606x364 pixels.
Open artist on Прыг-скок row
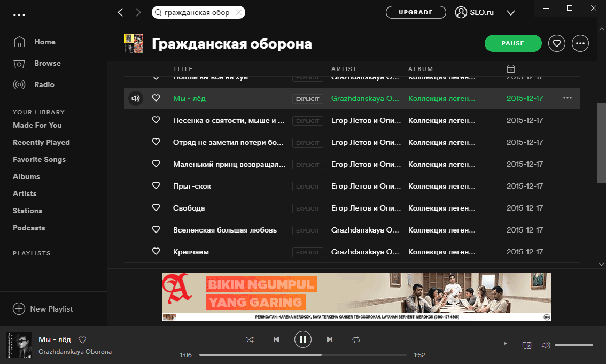click(x=366, y=186)
